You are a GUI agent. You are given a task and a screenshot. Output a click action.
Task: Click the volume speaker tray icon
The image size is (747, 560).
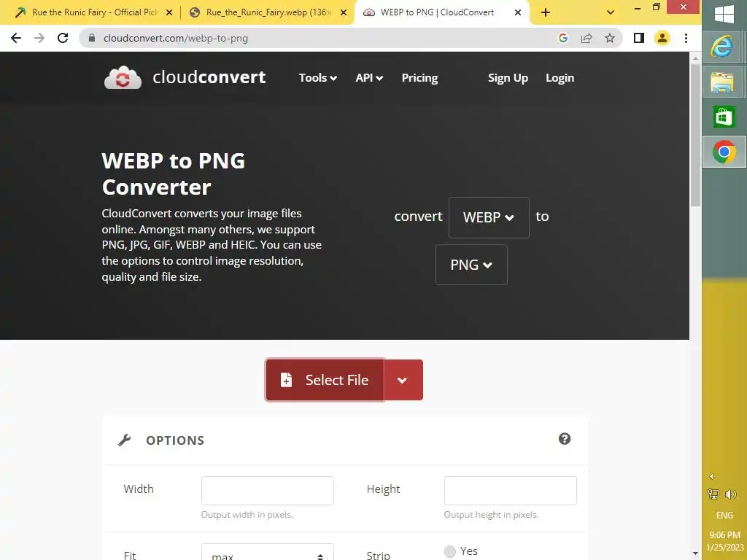(731, 494)
